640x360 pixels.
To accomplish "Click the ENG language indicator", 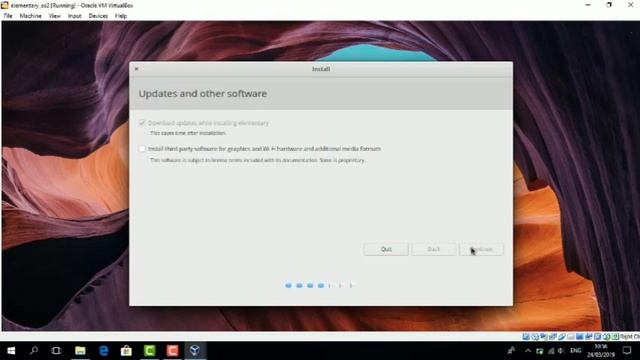I will pyautogui.click(x=576, y=351).
